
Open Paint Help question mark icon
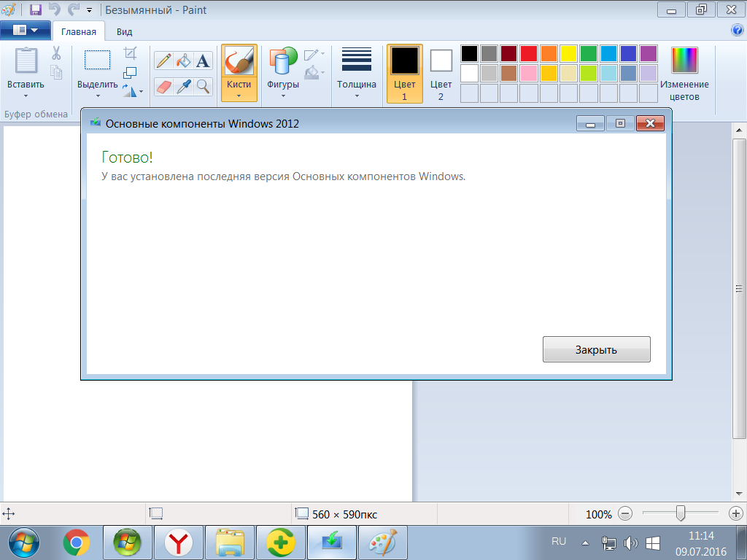pos(737,31)
